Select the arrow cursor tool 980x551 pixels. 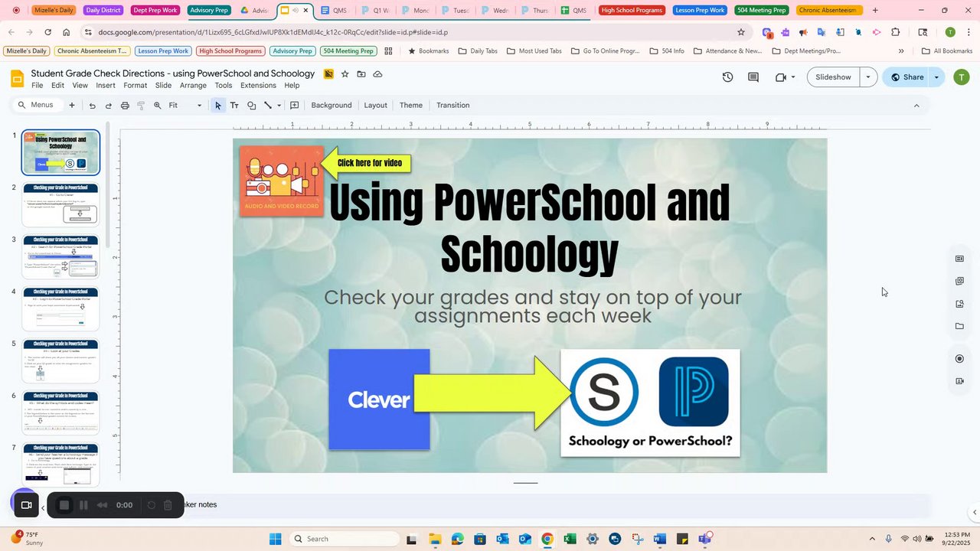click(218, 106)
